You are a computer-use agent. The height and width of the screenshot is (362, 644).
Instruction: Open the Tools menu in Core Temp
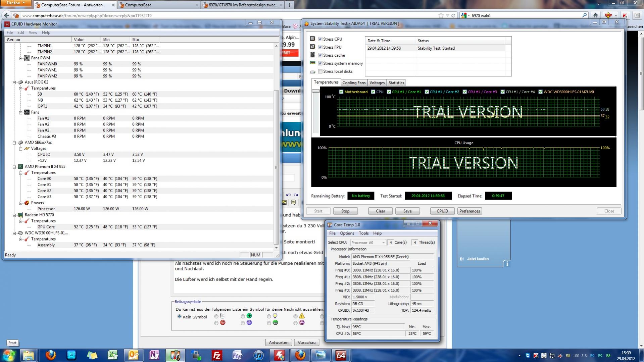363,234
